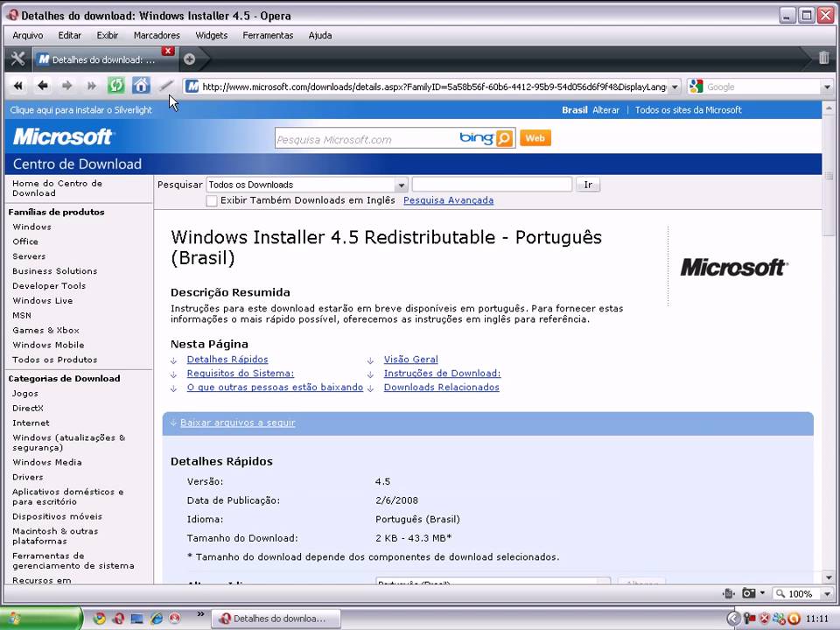Click the download search text field
This screenshot has height=630, width=840.
(492, 185)
